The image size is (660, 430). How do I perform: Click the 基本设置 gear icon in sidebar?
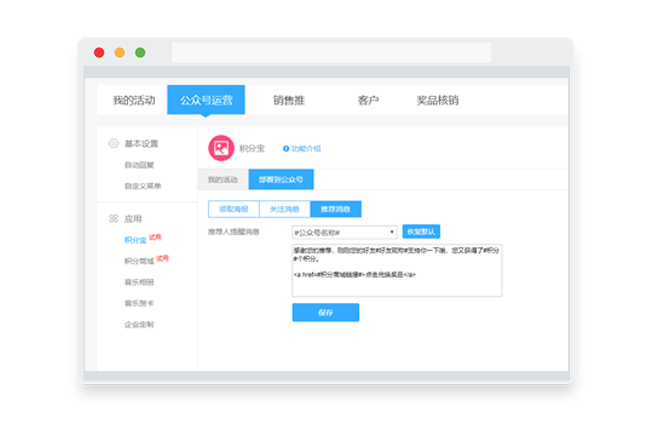114,143
